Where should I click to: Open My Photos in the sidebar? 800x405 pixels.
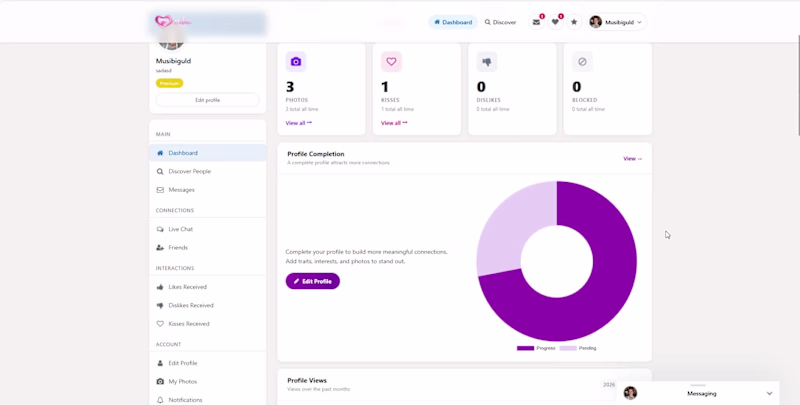pos(208,382)
